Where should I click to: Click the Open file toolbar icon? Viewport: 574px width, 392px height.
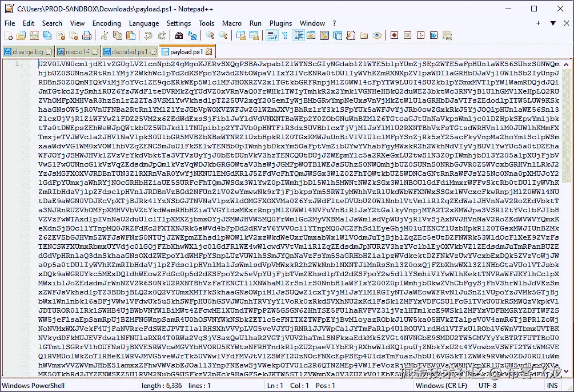[21, 35]
